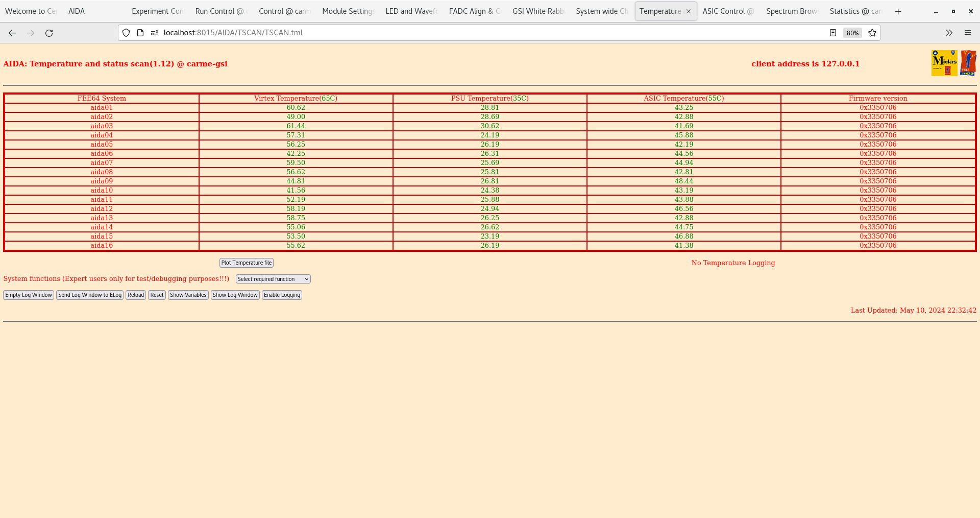Switch to the Spectrum Browser tab

(792, 11)
